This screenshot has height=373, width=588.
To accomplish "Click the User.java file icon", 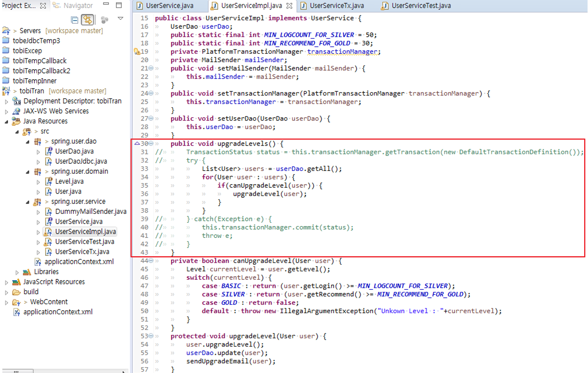I will 48,191.
